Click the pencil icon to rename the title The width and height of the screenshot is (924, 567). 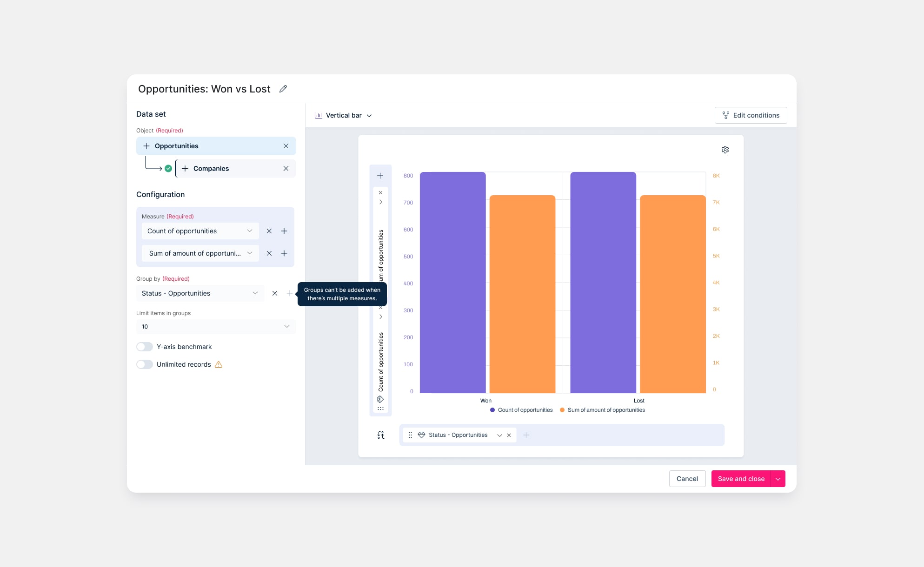pos(283,89)
